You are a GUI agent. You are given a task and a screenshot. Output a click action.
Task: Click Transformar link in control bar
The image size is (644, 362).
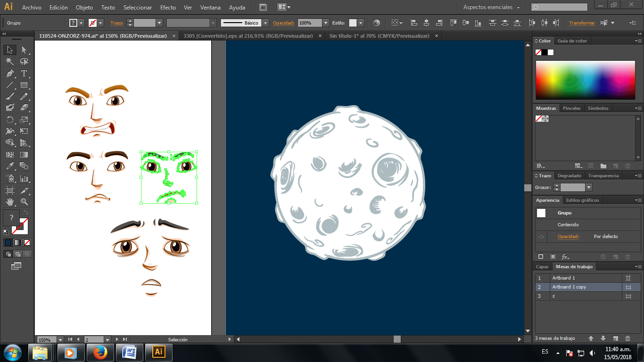coord(582,23)
